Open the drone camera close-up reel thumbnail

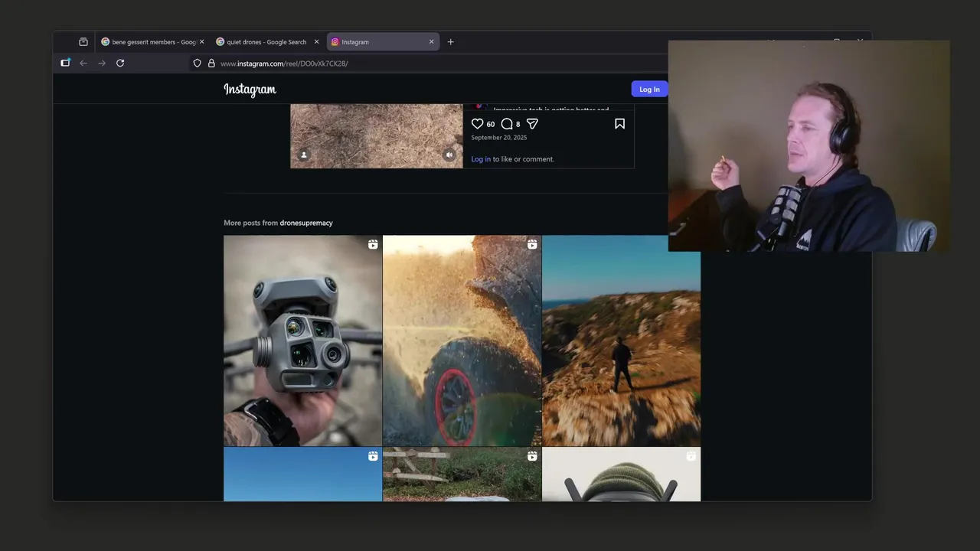coord(302,341)
